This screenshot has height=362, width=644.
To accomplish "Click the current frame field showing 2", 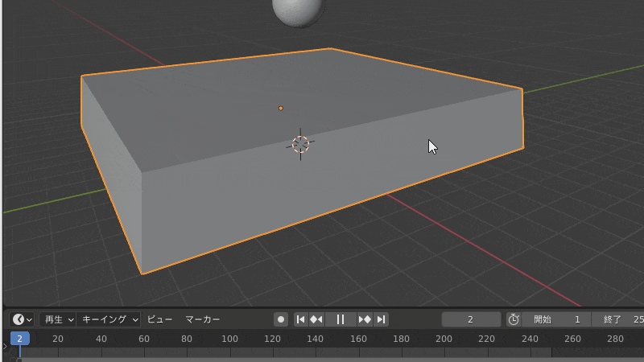I will coord(471,319).
